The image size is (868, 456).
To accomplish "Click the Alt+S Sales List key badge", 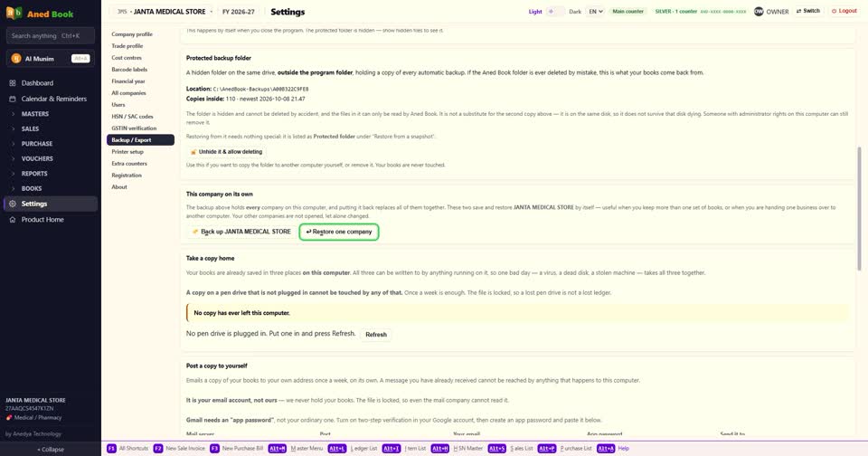I will coord(496,448).
